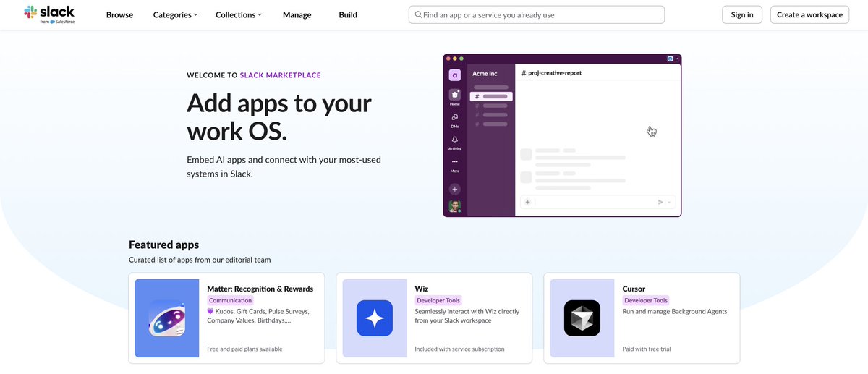Click 'Included with service subscription' text
868x374 pixels.
click(459, 349)
